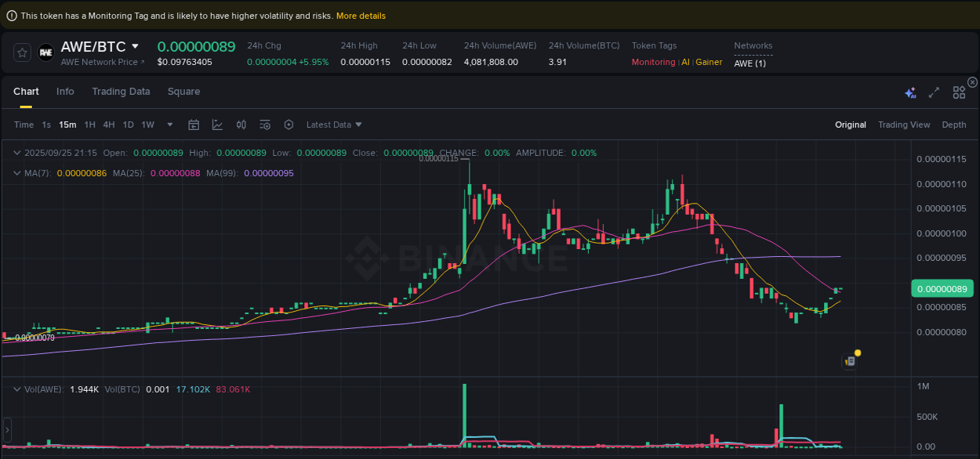The width and height of the screenshot is (980, 459).
Task: Open chart settings via hexagon icon
Action: click(289, 124)
